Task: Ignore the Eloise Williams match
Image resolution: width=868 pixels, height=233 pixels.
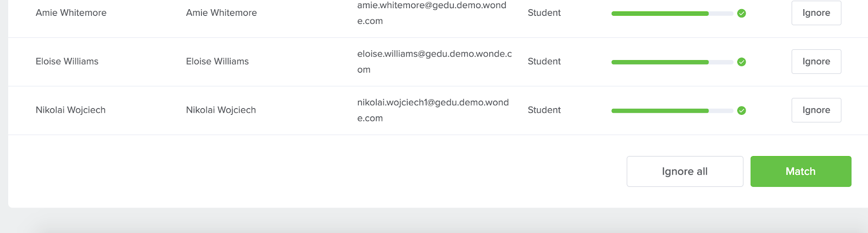Action: click(816, 62)
